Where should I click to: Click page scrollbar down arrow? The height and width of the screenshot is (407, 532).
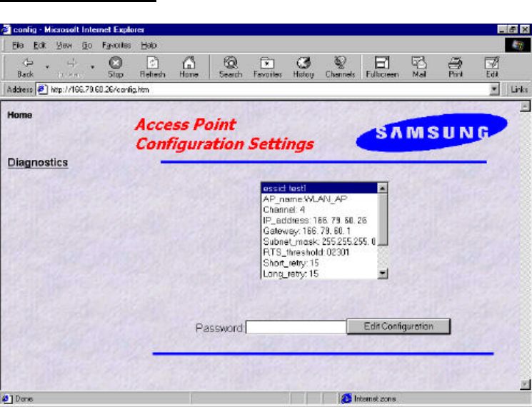pyautogui.click(x=525, y=384)
